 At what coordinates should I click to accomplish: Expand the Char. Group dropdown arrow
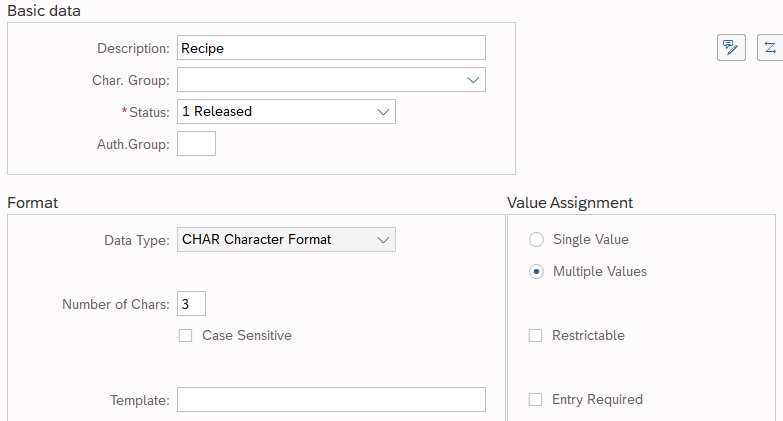(473, 80)
